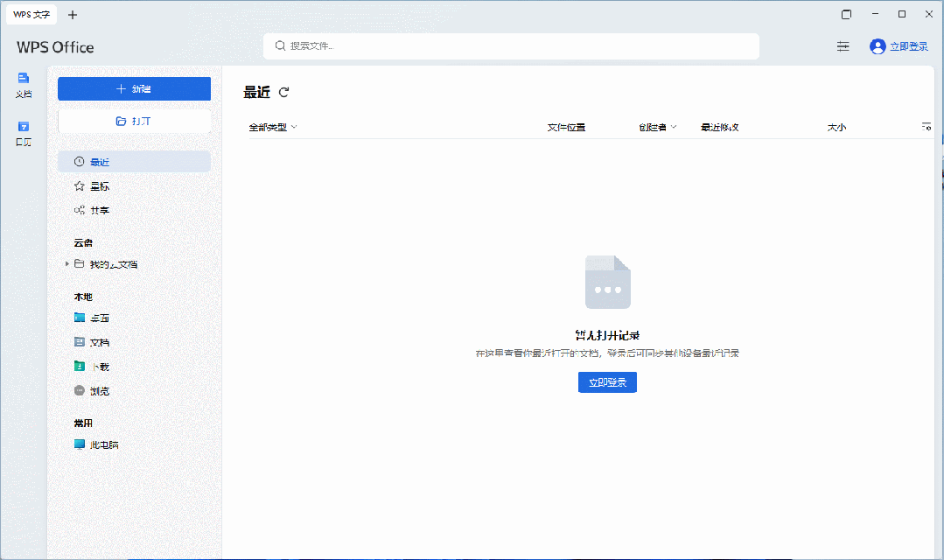This screenshot has height=560, width=944.
Task: Click the 打开 folder button
Action: [134, 121]
